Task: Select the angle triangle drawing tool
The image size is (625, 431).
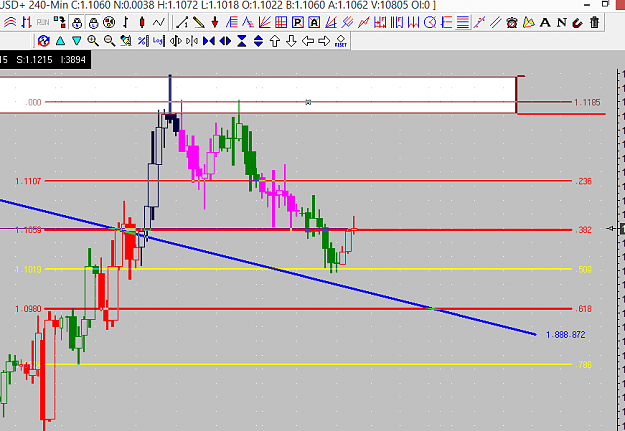Action: [x=331, y=22]
